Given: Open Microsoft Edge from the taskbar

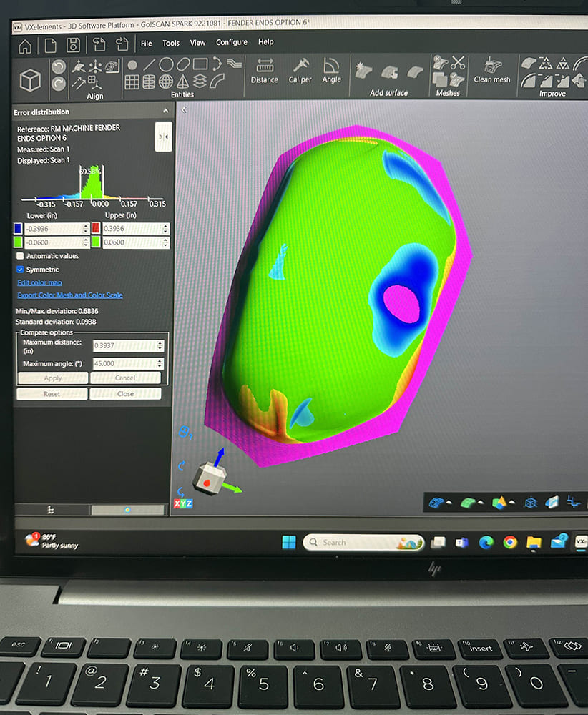Looking at the screenshot, I should click(x=486, y=542).
